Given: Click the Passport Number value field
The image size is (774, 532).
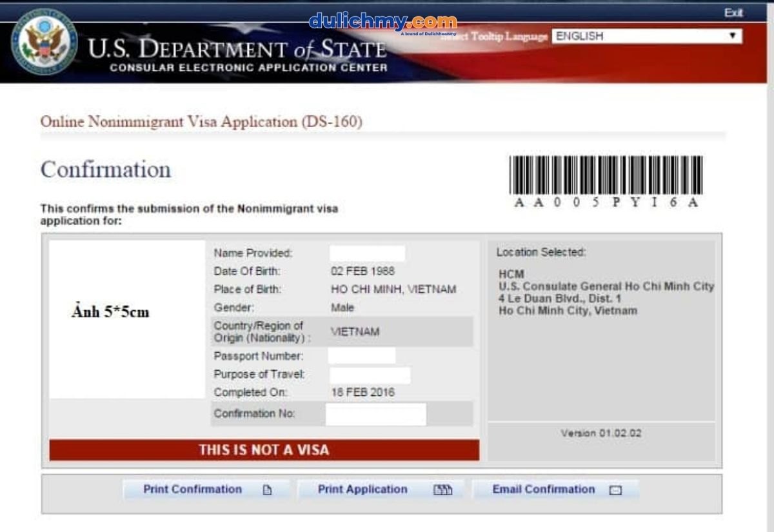Looking at the screenshot, I should pyautogui.click(x=361, y=356).
